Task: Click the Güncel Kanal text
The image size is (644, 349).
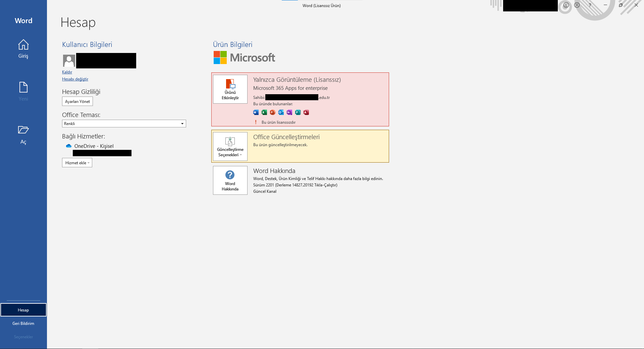Action: [265, 191]
